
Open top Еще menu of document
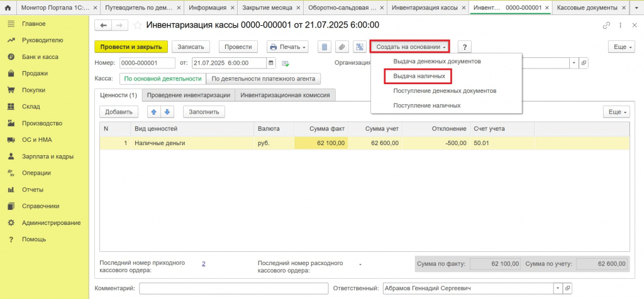pyautogui.click(x=622, y=47)
